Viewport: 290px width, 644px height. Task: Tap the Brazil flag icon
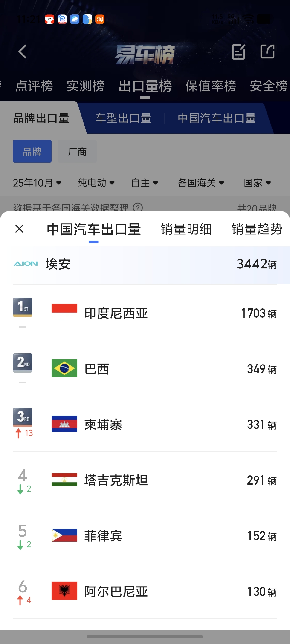(x=64, y=368)
